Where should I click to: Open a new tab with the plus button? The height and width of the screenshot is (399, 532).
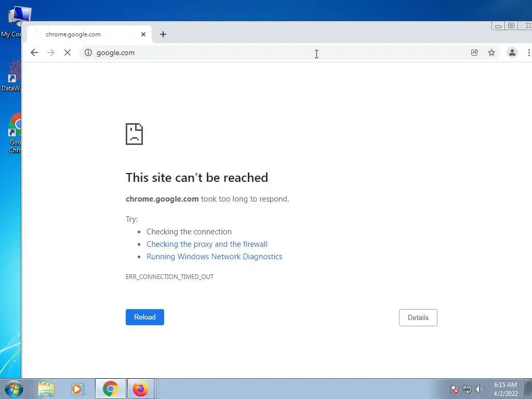(x=163, y=34)
